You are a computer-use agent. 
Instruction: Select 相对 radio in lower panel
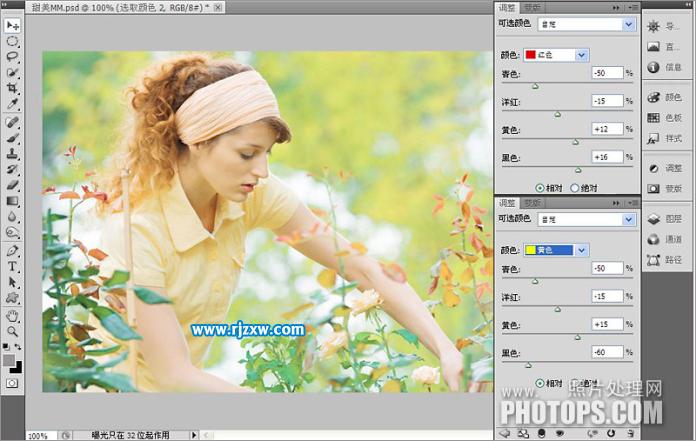point(541,382)
